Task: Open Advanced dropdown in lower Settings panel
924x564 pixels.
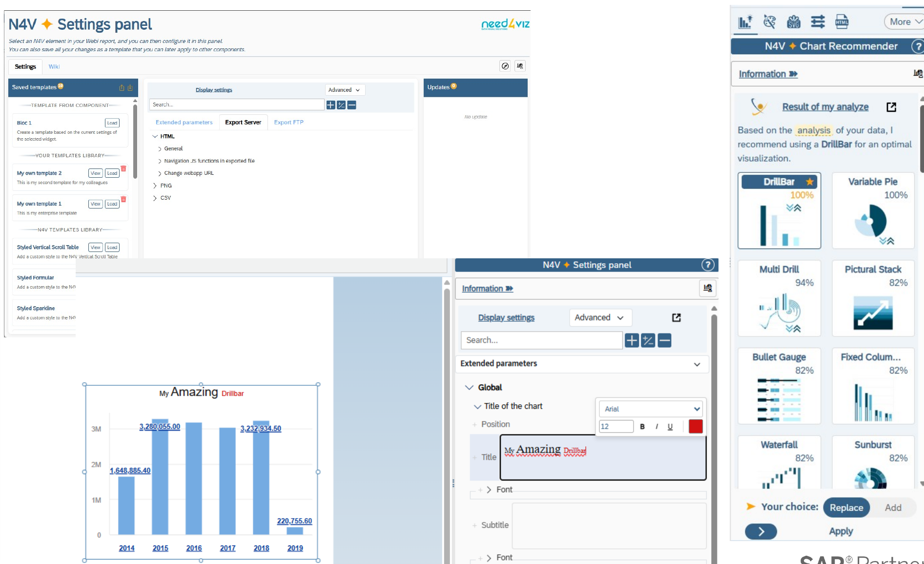Action: click(x=600, y=317)
